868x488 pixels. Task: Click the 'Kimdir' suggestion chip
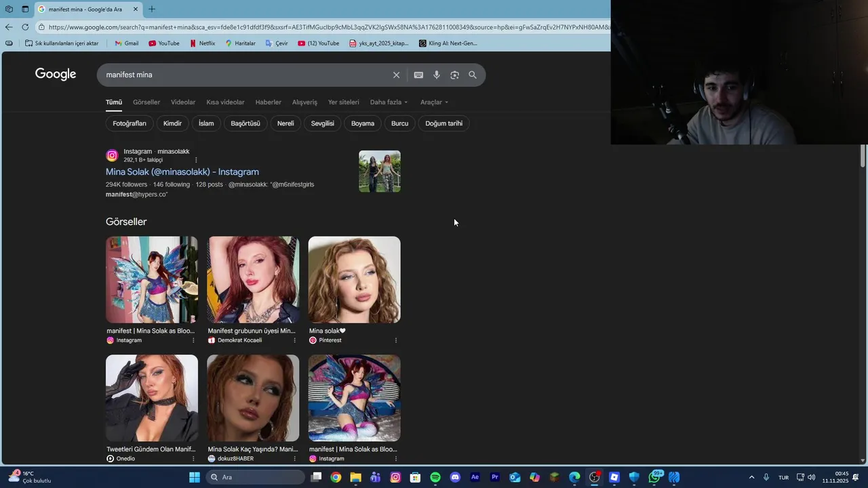click(172, 123)
